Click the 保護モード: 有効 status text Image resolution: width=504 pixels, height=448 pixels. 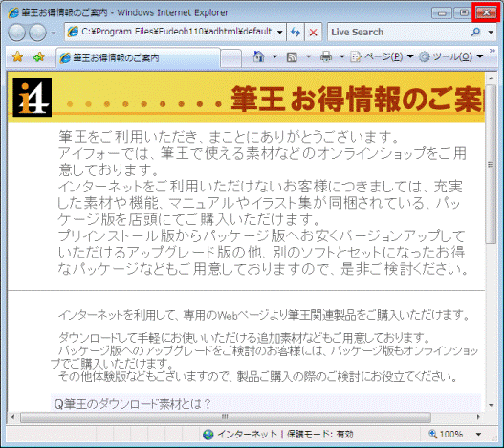319,435
